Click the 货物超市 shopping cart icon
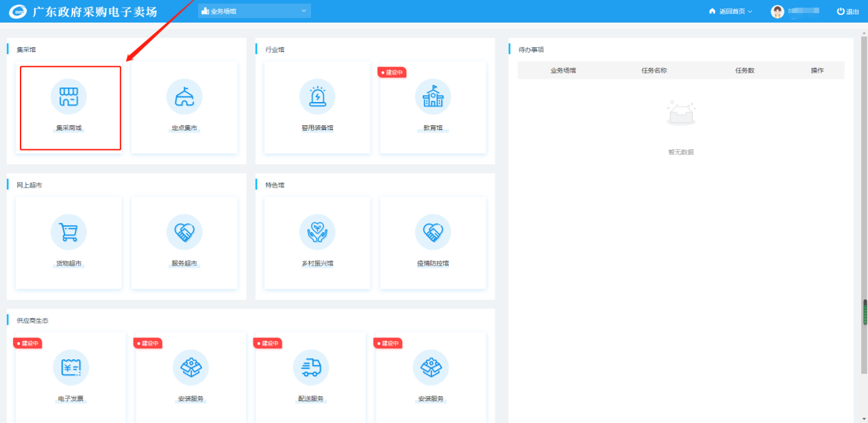Screen dimensions: 868x423 point(69,232)
